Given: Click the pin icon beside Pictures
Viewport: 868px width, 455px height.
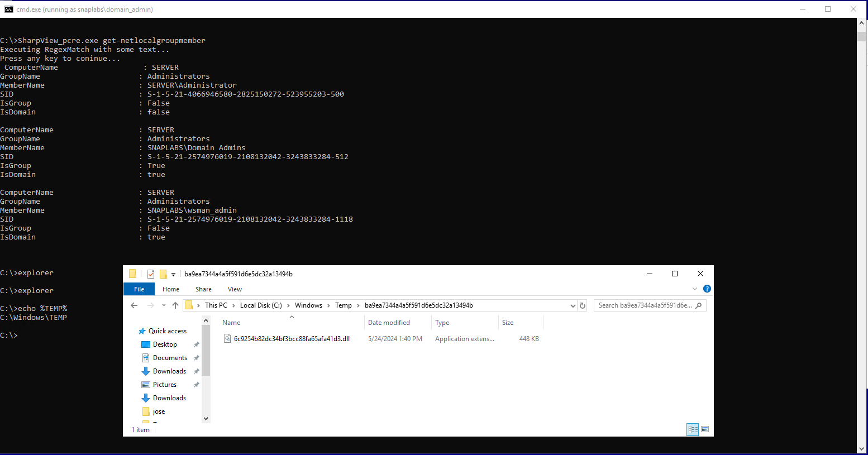Looking at the screenshot, I should click(x=196, y=385).
